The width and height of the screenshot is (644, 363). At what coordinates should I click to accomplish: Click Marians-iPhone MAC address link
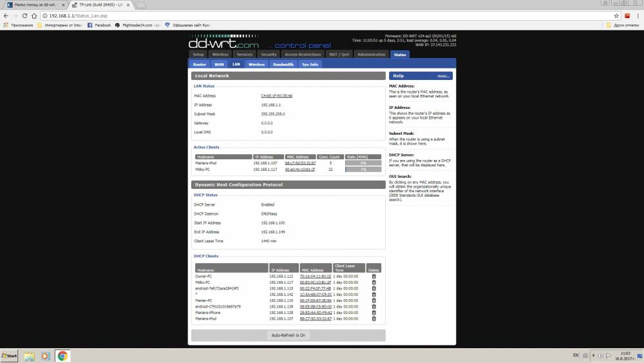click(x=316, y=313)
